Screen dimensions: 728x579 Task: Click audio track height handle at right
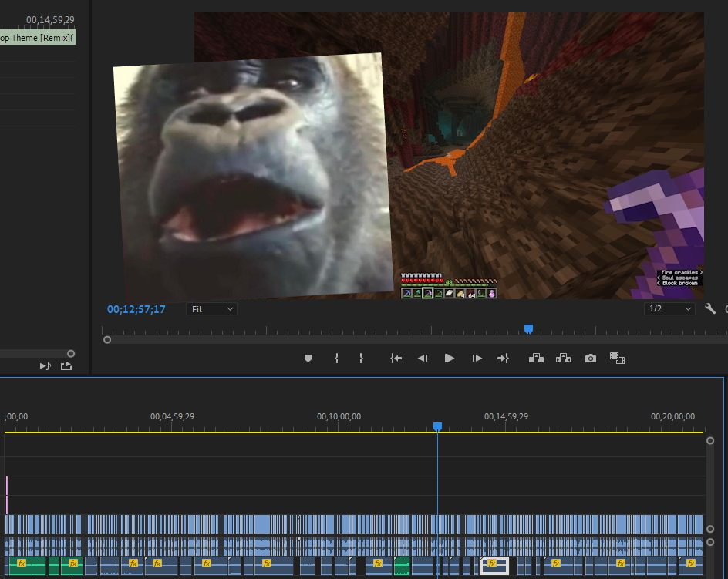point(710,542)
